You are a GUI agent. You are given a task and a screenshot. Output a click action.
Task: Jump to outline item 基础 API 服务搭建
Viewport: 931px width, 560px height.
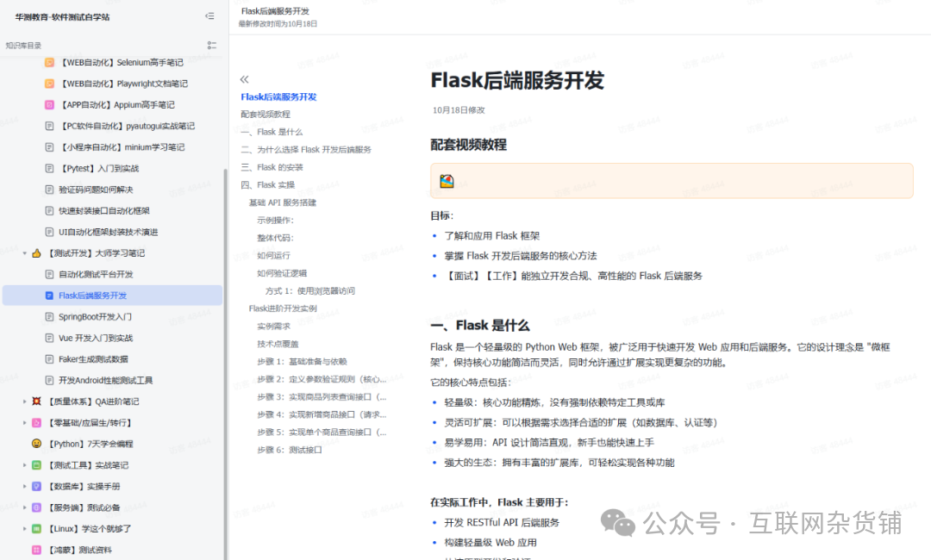283,202
